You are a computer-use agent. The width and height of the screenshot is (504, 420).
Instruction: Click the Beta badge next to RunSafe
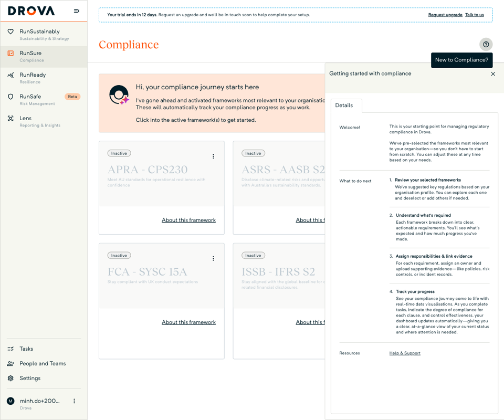pyautogui.click(x=72, y=97)
